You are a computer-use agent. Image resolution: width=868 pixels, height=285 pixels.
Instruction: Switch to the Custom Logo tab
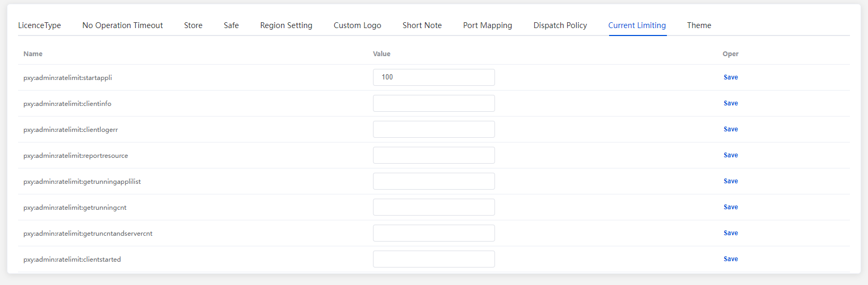click(358, 25)
